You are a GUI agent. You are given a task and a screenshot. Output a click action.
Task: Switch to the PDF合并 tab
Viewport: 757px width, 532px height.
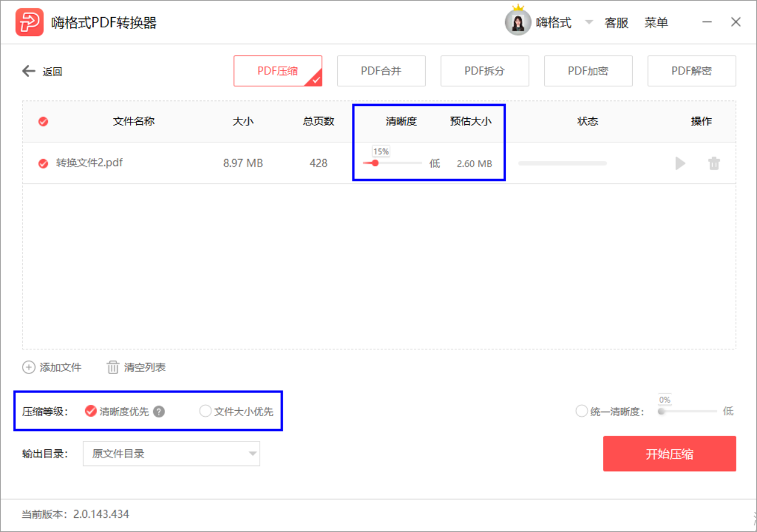[381, 71]
